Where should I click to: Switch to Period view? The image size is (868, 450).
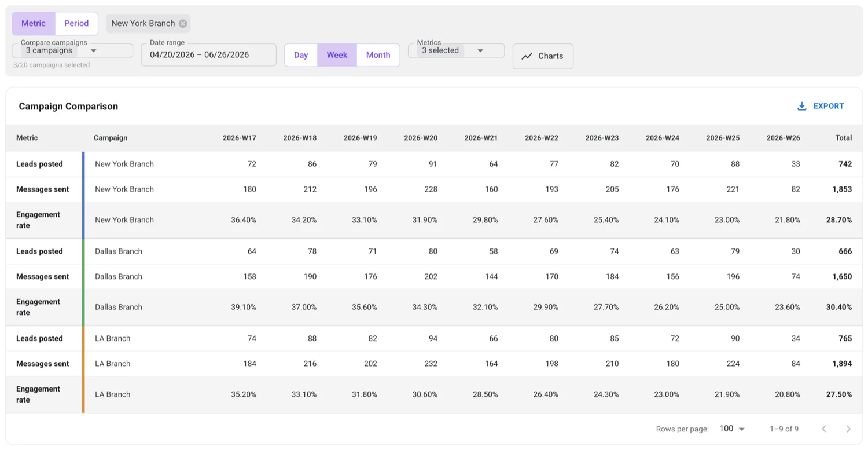[76, 24]
